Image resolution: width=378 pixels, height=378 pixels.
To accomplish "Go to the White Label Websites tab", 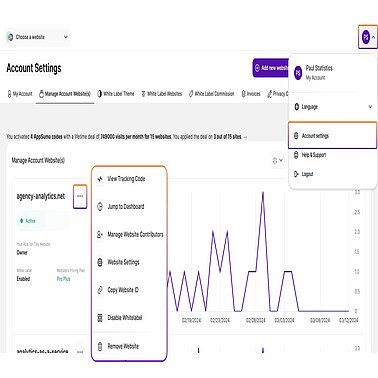I will pos(161,94).
